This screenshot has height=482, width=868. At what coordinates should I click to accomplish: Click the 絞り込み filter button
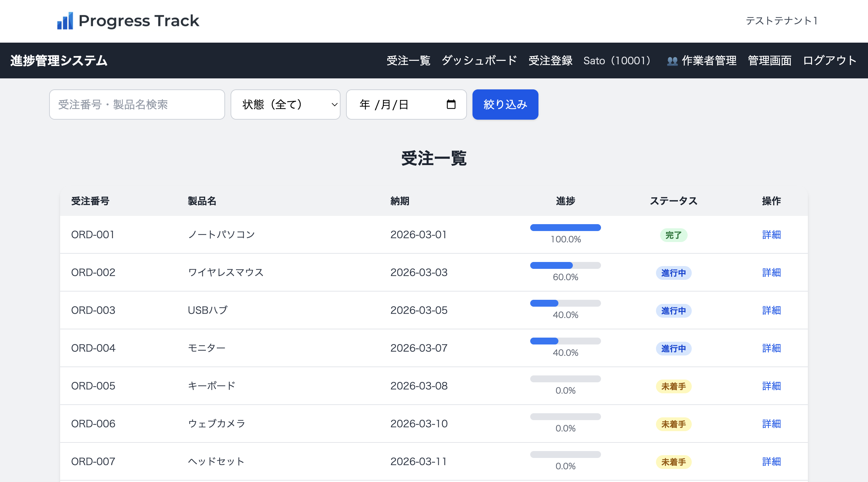(x=505, y=104)
